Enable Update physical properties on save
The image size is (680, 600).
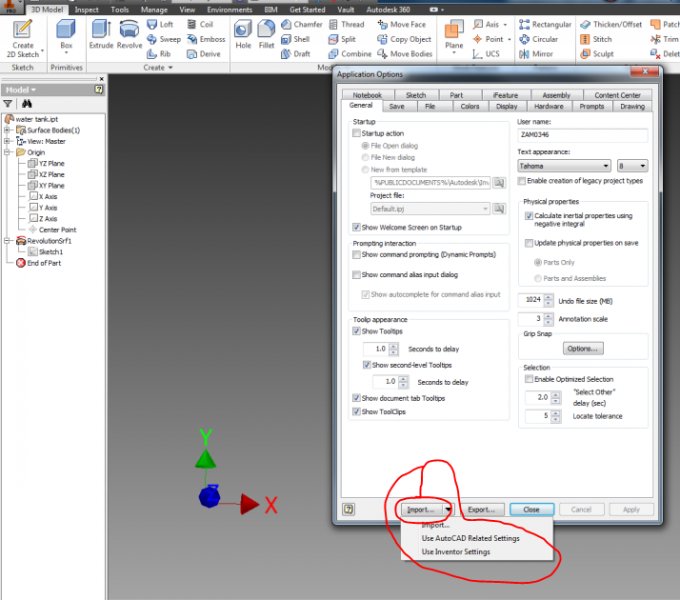point(529,243)
